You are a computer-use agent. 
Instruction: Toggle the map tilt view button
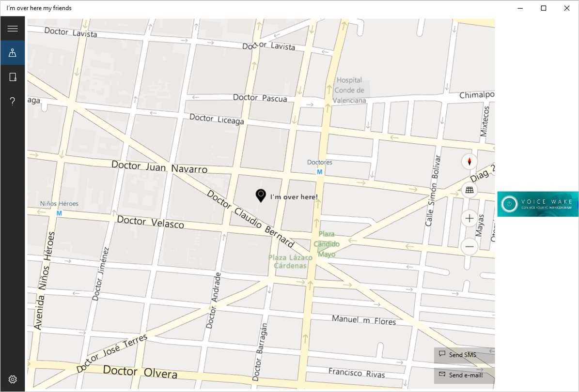(469, 190)
